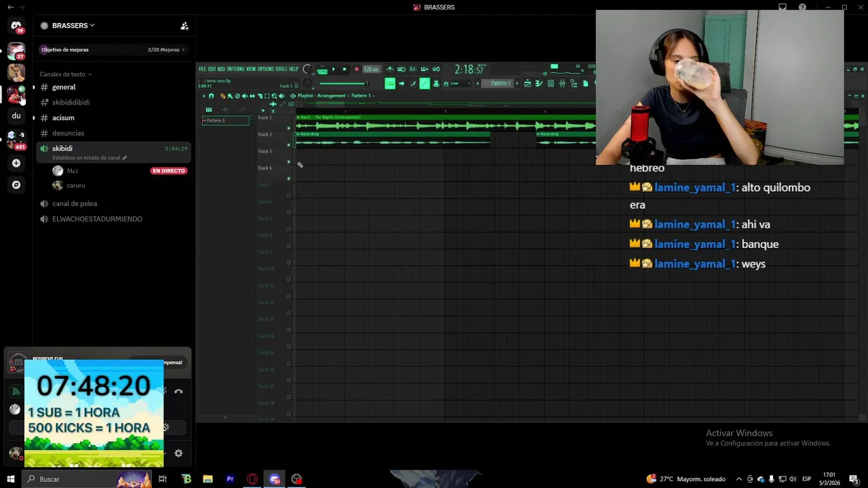868x488 pixels.
Task: Open the BRASSERS server dropdown
Action: pos(73,26)
